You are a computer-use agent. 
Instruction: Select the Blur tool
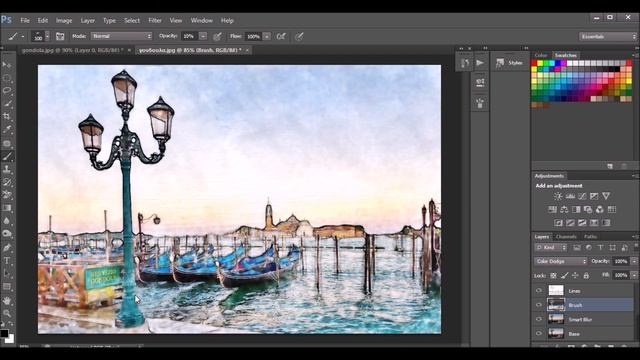coord(7,221)
